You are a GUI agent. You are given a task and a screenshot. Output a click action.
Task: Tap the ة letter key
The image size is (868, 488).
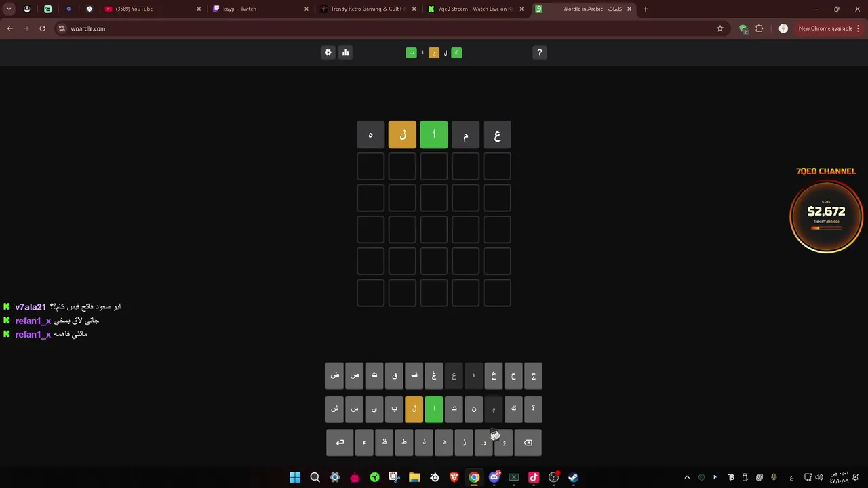[x=533, y=409]
